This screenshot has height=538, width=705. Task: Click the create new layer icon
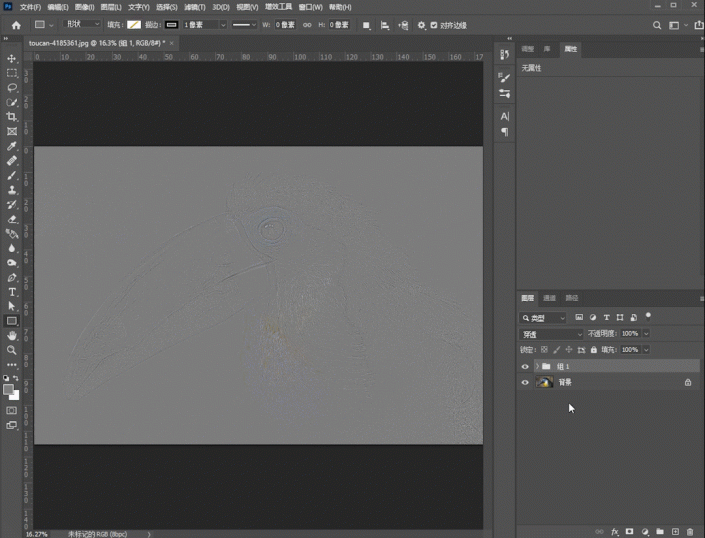coord(675,532)
